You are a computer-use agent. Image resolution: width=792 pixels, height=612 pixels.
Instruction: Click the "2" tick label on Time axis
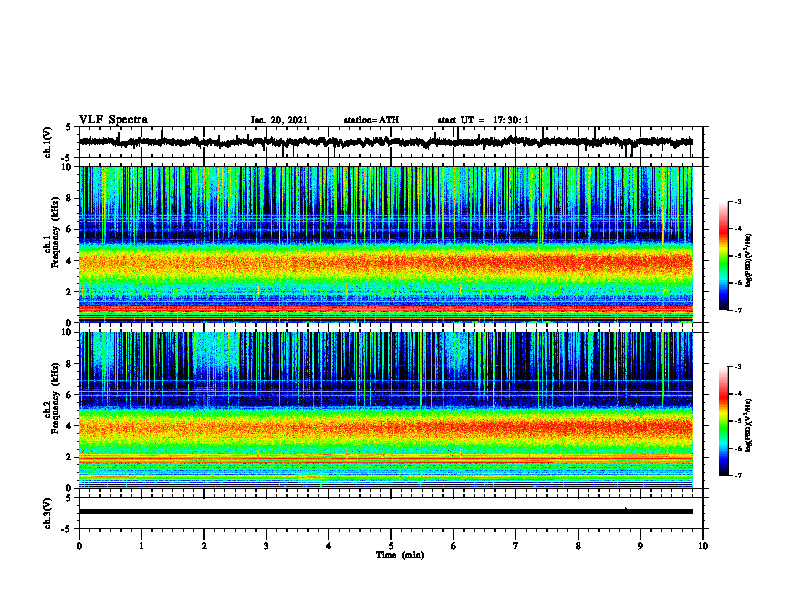204,546
